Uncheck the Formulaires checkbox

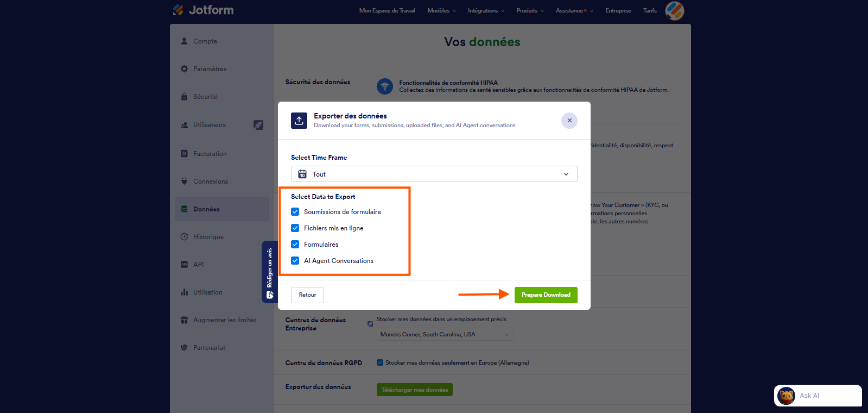[x=295, y=244]
